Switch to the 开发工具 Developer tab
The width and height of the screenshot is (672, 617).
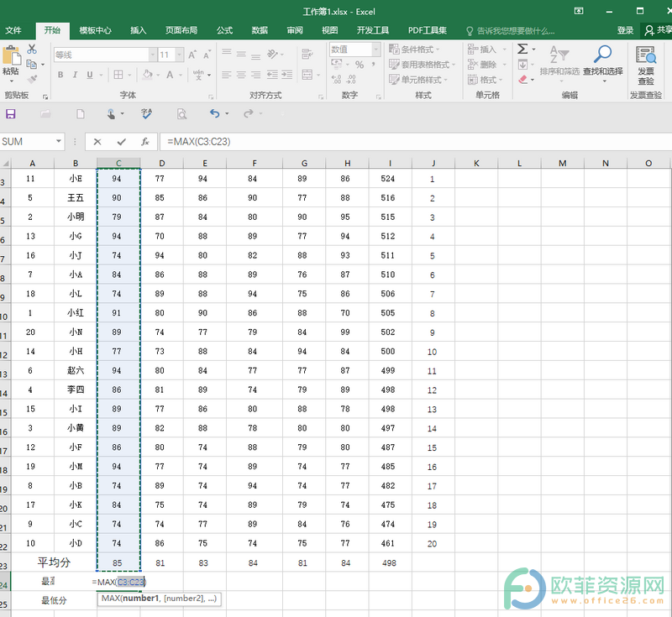[x=373, y=30]
